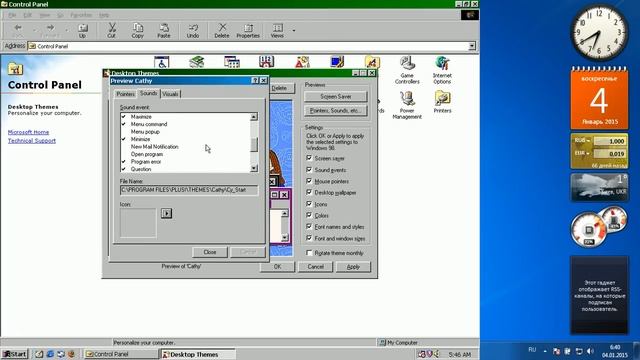Uncheck the Colors setting
This screenshot has height=360, width=640.
tap(309, 215)
